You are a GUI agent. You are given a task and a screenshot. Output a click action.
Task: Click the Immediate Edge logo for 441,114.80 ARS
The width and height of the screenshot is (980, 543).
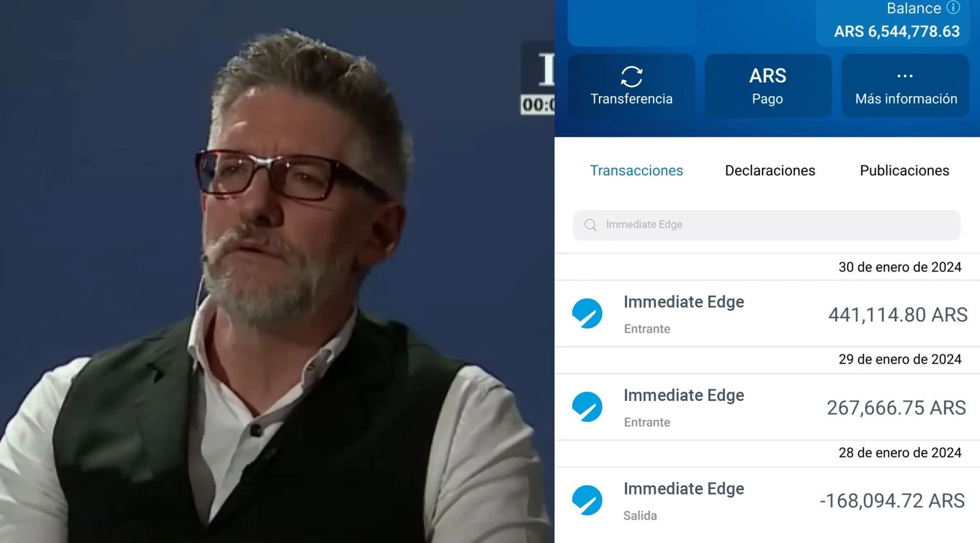tap(587, 314)
